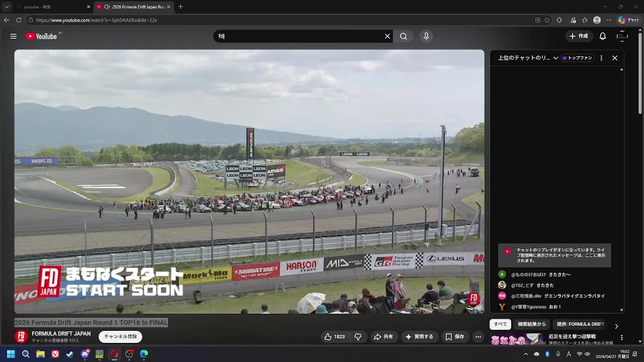Open browser extensions puzzle icon
644x362 pixels.
(559, 20)
